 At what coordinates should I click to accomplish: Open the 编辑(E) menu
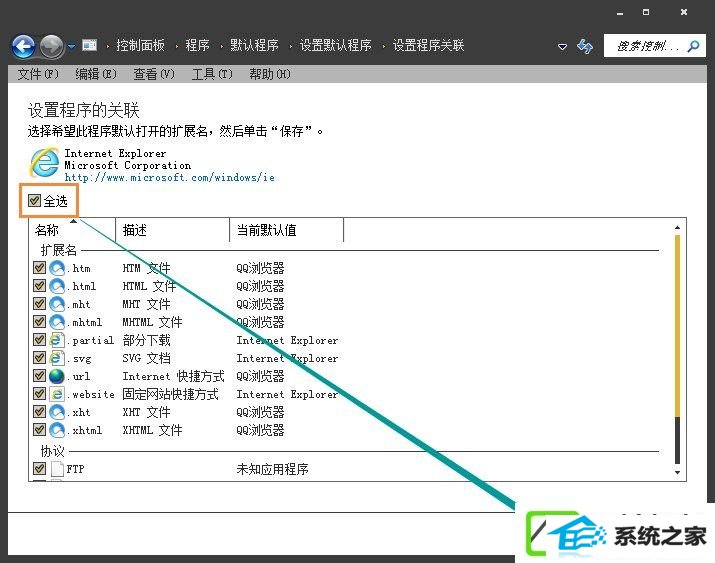coord(96,74)
